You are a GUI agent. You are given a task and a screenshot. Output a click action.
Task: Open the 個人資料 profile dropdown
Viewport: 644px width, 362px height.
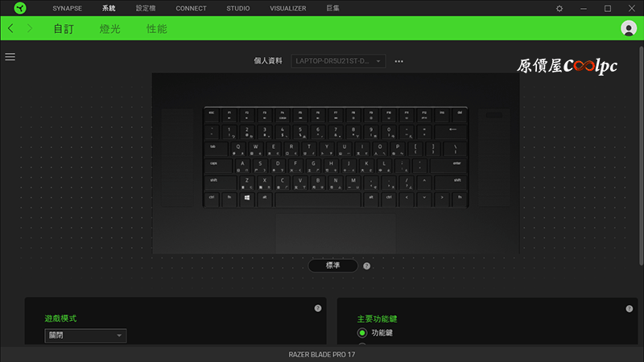[x=338, y=61]
